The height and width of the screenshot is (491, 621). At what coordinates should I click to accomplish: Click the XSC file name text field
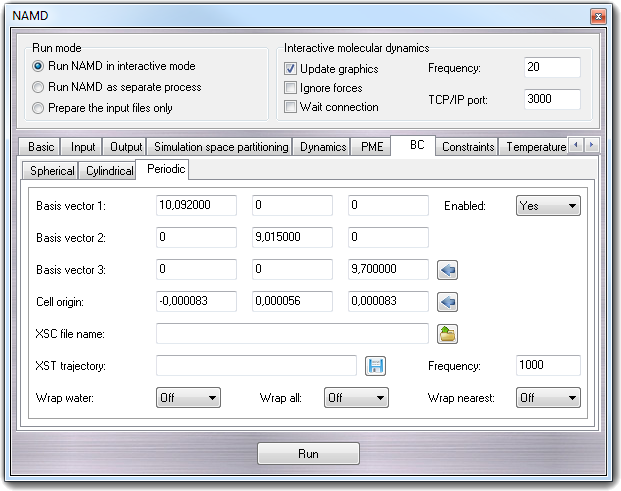pos(292,334)
